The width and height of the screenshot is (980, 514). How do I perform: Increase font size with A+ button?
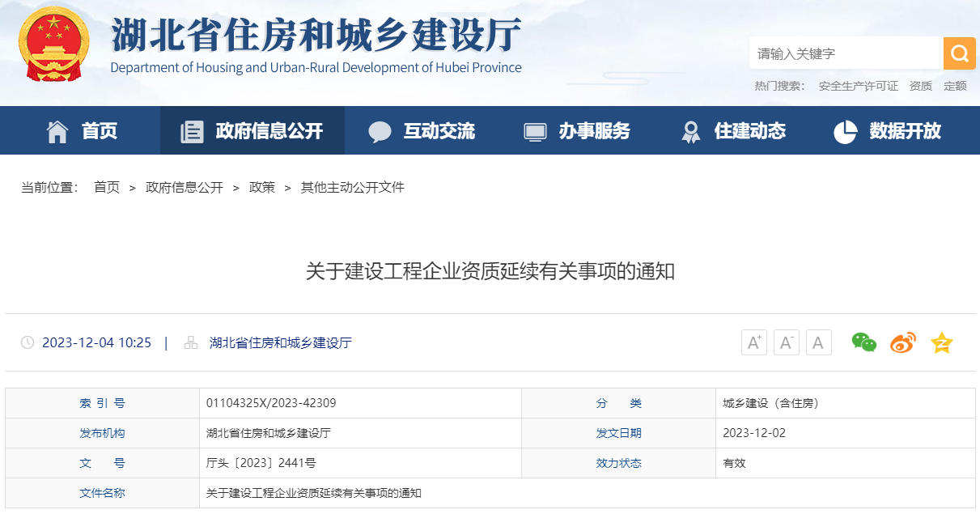click(754, 342)
